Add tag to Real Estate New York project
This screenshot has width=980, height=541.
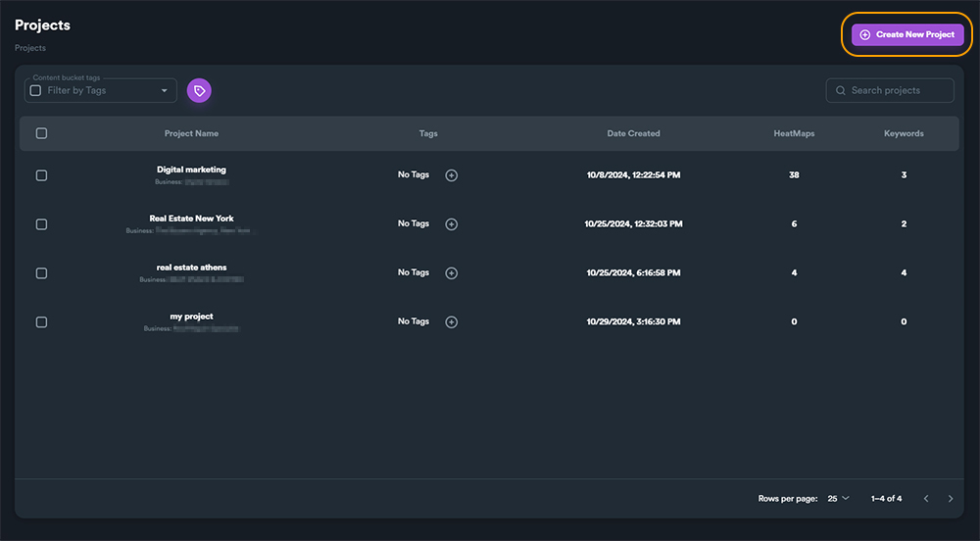point(451,224)
